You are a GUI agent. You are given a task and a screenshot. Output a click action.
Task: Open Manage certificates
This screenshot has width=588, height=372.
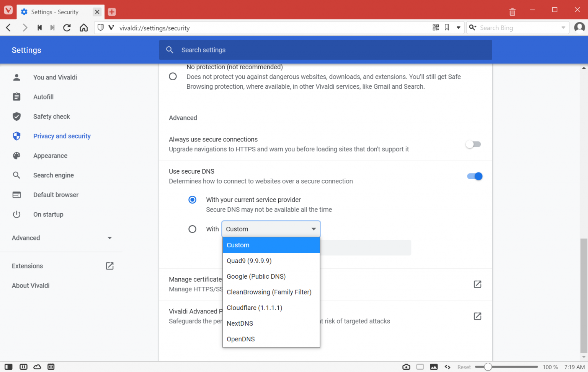coord(477,284)
